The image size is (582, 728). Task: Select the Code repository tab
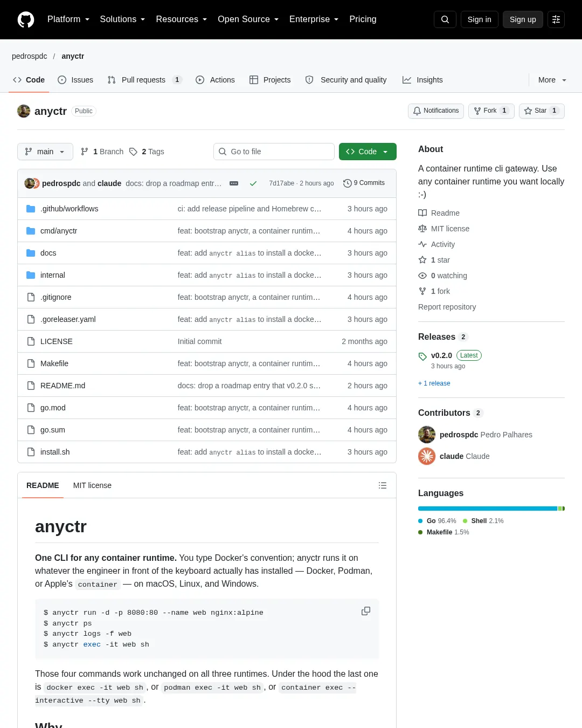[29, 80]
